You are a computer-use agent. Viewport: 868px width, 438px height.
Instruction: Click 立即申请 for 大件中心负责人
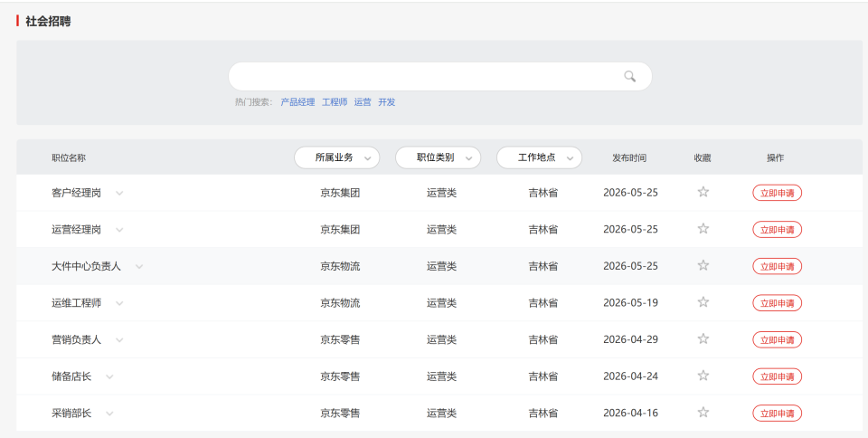pyautogui.click(x=777, y=266)
